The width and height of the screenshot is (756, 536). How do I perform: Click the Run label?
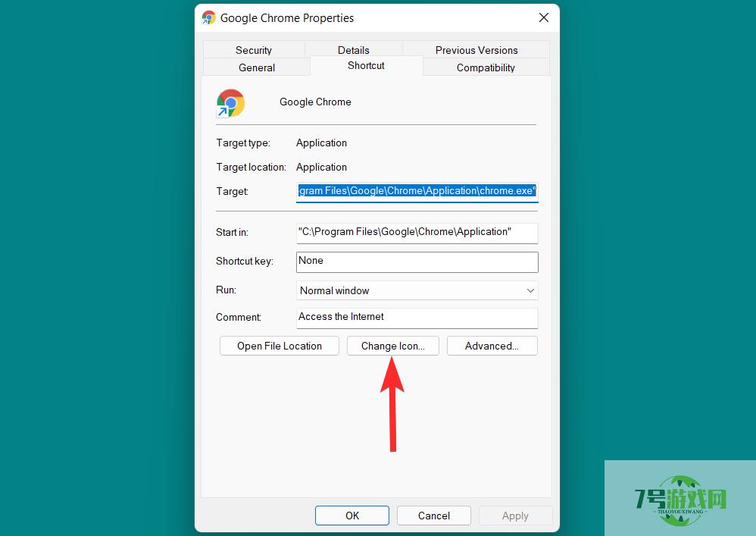(x=226, y=290)
